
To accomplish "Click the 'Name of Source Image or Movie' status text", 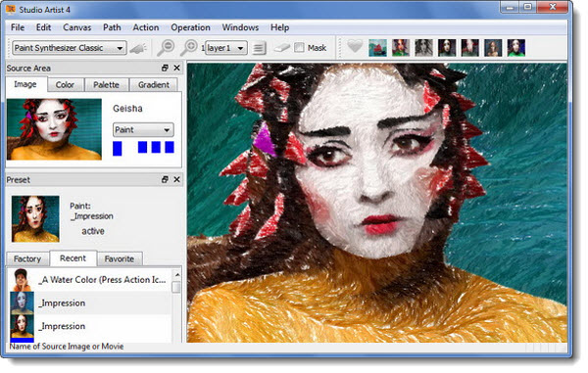I will (67, 347).
